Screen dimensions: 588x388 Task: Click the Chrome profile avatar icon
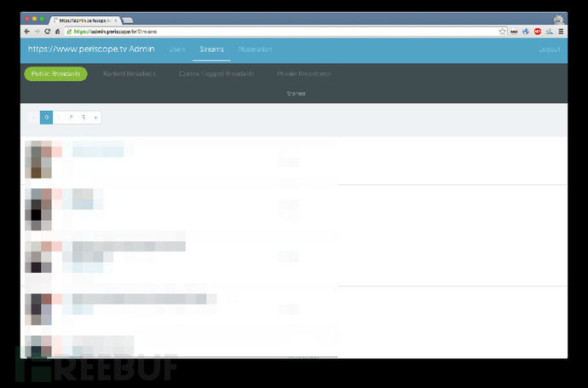coord(559,19)
